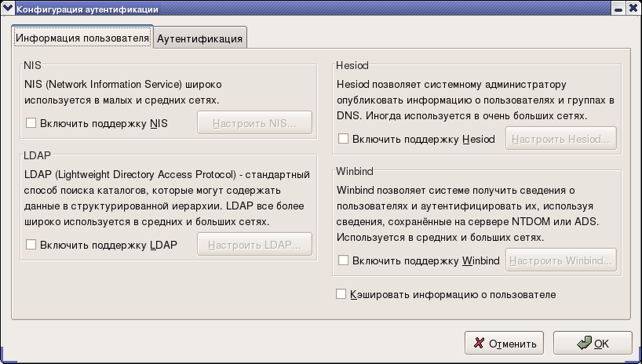The height and width of the screenshot is (364, 642).
Task: Click the Настроить NIS... button
Action: [x=254, y=123]
